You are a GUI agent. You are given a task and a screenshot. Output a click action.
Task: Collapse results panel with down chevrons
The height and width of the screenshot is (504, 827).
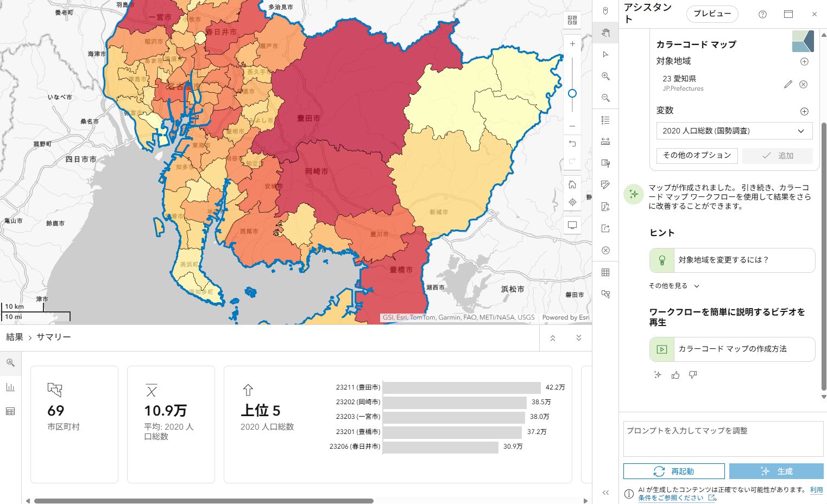[x=578, y=338]
